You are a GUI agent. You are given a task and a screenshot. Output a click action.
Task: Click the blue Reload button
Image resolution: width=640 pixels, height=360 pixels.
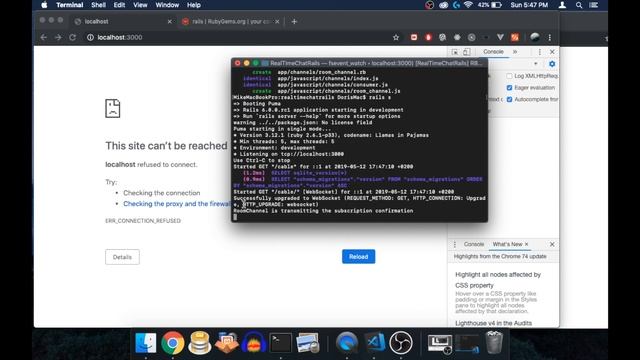(x=358, y=257)
